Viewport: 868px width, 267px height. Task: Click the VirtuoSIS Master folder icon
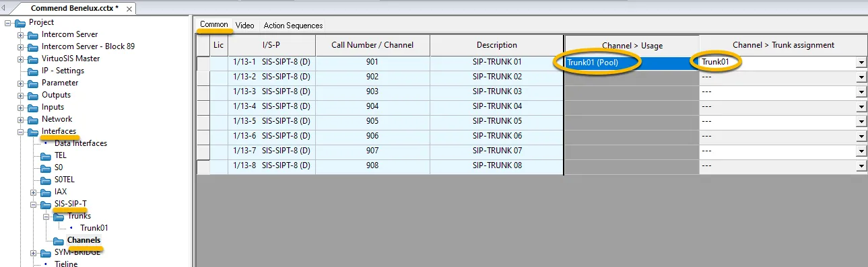[33, 59]
